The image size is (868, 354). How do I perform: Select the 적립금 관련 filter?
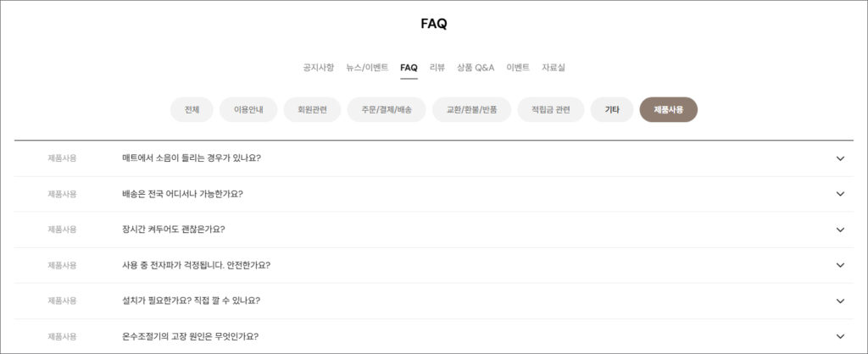(551, 110)
